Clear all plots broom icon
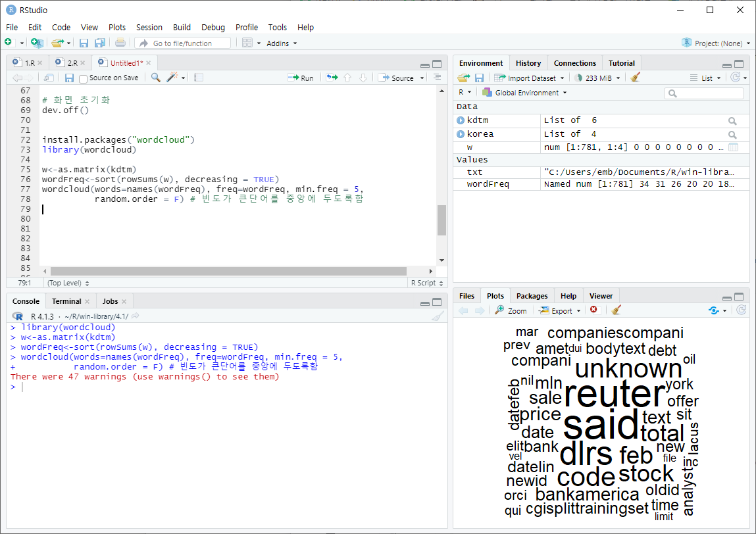 616,310
